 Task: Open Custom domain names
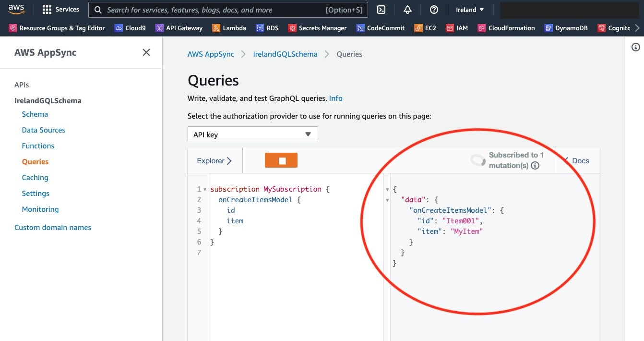pos(53,227)
